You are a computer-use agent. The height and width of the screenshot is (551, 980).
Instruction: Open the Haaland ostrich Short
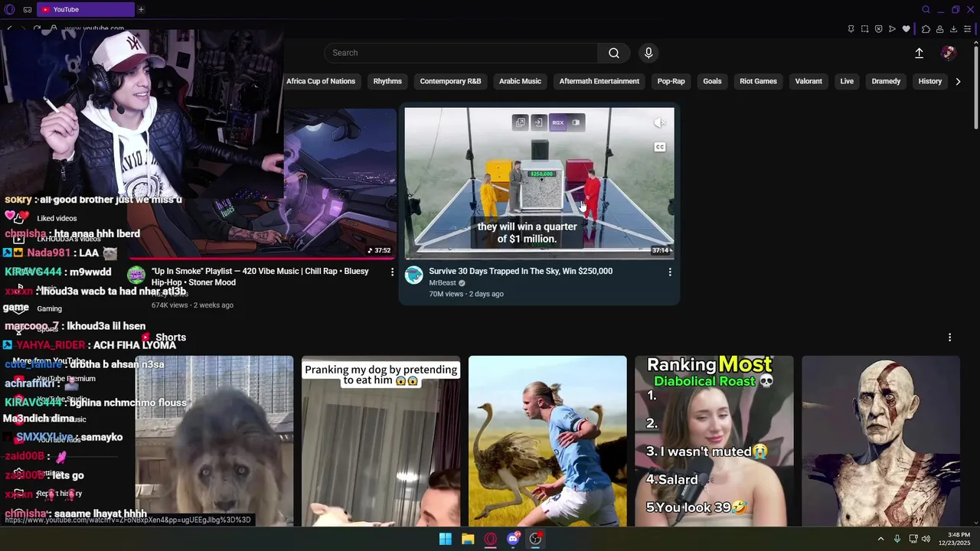[547, 441]
